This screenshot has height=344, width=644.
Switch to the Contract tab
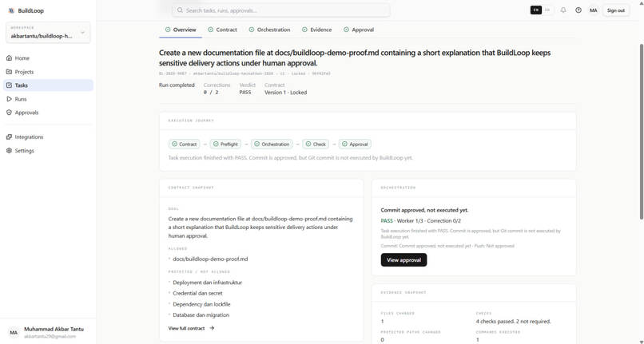coord(222,30)
